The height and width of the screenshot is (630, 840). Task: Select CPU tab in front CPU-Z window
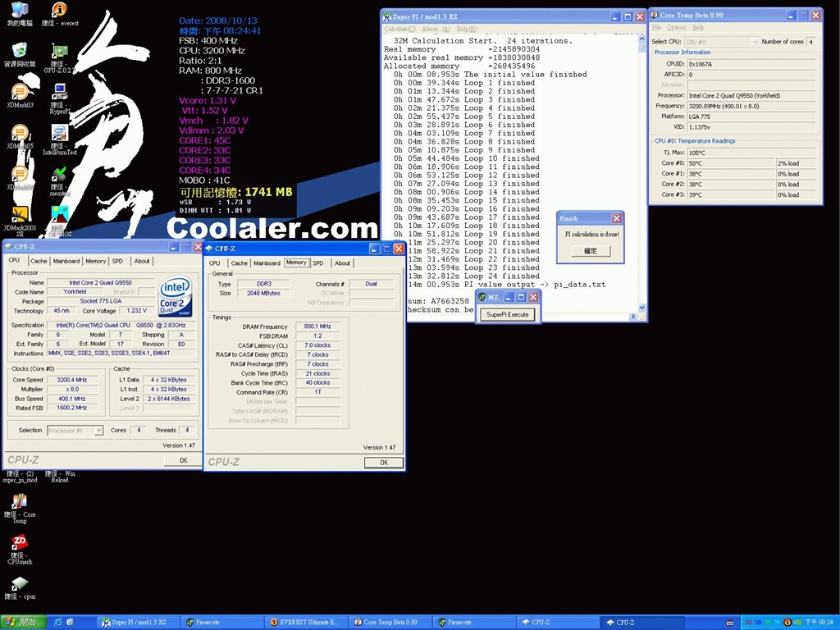pos(215,263)
